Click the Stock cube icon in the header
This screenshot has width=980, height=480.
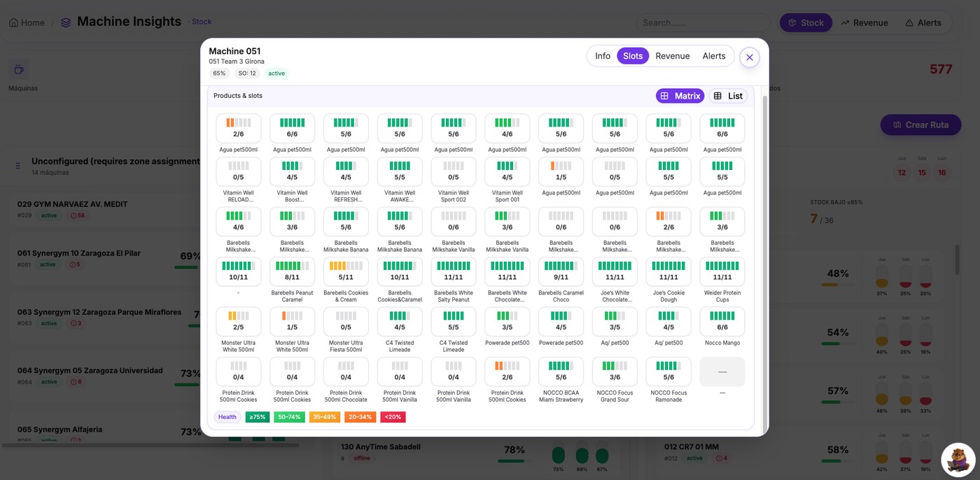pyautogui.click(x=794, y=22)
